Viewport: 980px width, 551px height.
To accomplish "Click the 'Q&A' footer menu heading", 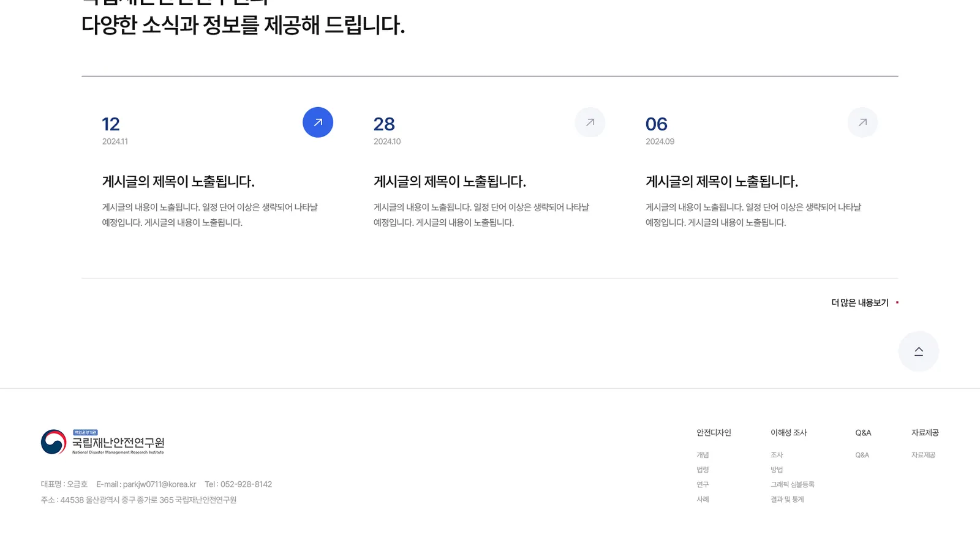I will click(x=863, y=433).
